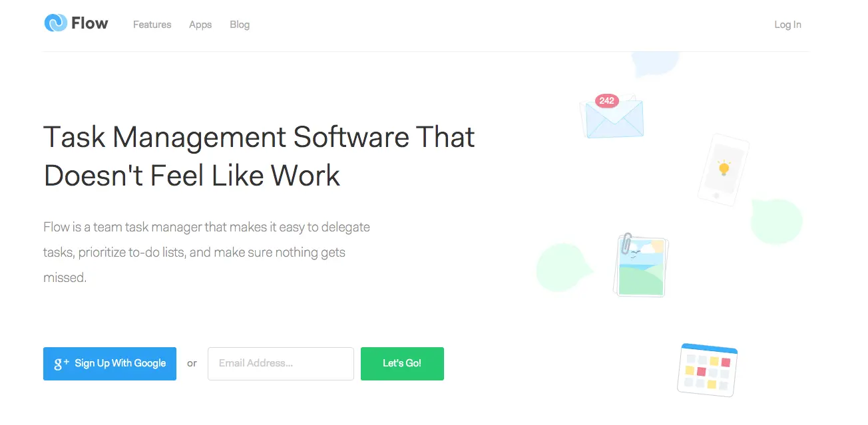Click the Let's Go! button
The image size is (868, 425).
(x=402, y=364)
